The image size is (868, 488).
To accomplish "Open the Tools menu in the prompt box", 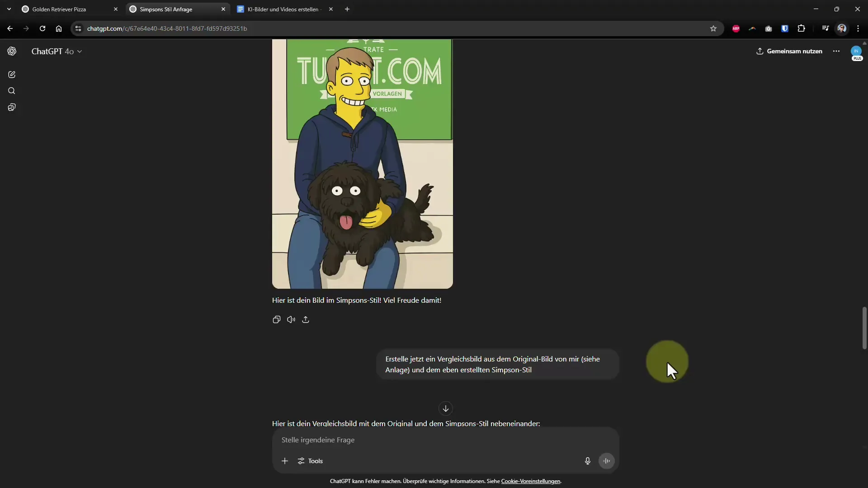I will pos(310,461).
